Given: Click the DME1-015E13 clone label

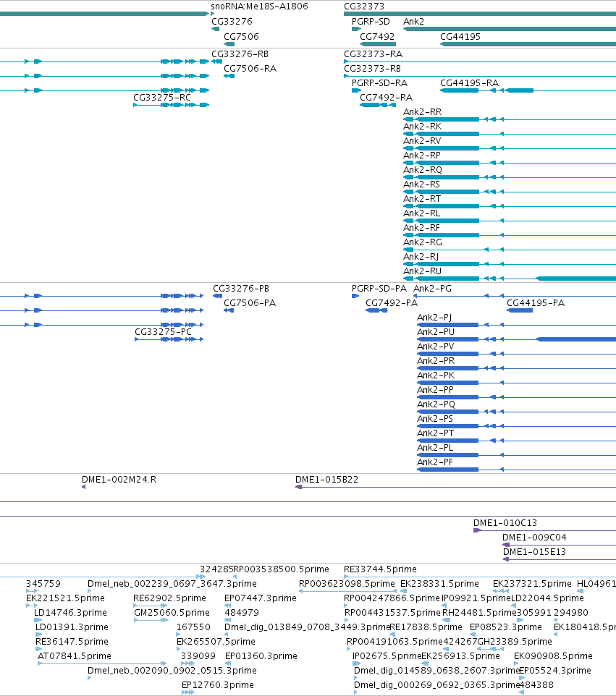Looking at the screenshot, I should (x=534, y=552).
